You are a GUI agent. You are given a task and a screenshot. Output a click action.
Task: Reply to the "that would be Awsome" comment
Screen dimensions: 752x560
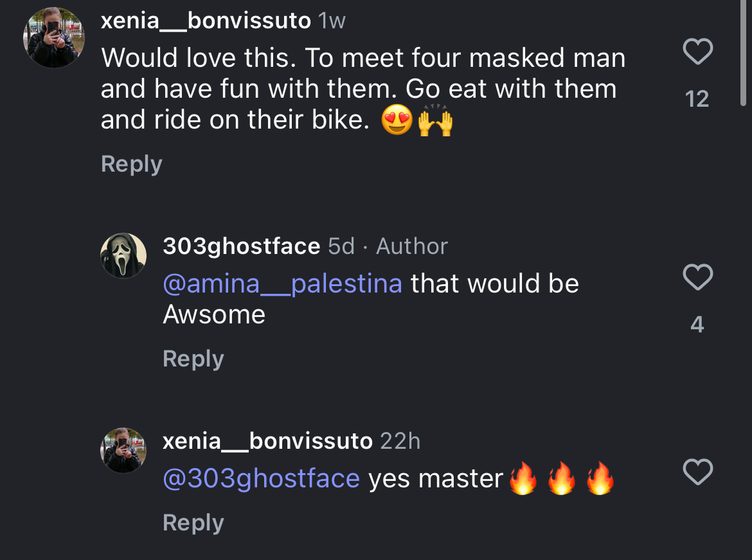click(x=193, y=359)
